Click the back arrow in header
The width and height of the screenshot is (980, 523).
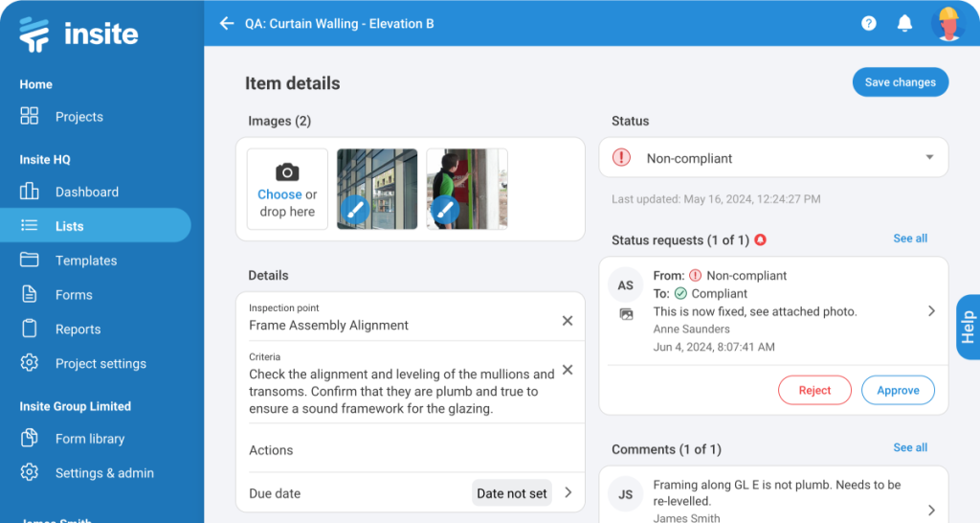227,23
